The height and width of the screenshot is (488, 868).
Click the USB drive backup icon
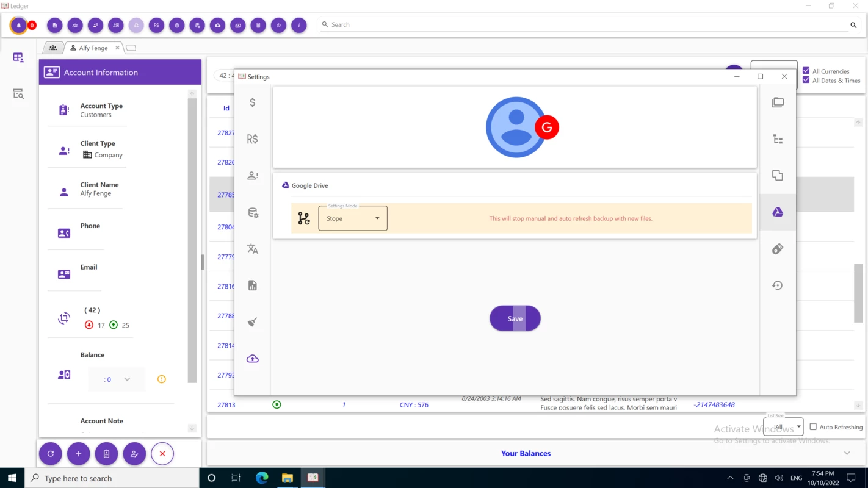pyautogui.click(x=778, y=249)
